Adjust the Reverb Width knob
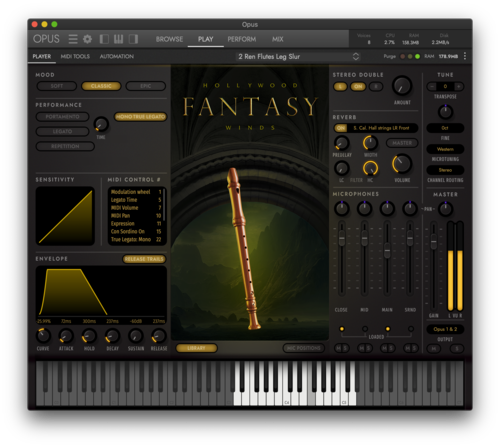 [370, 143]
